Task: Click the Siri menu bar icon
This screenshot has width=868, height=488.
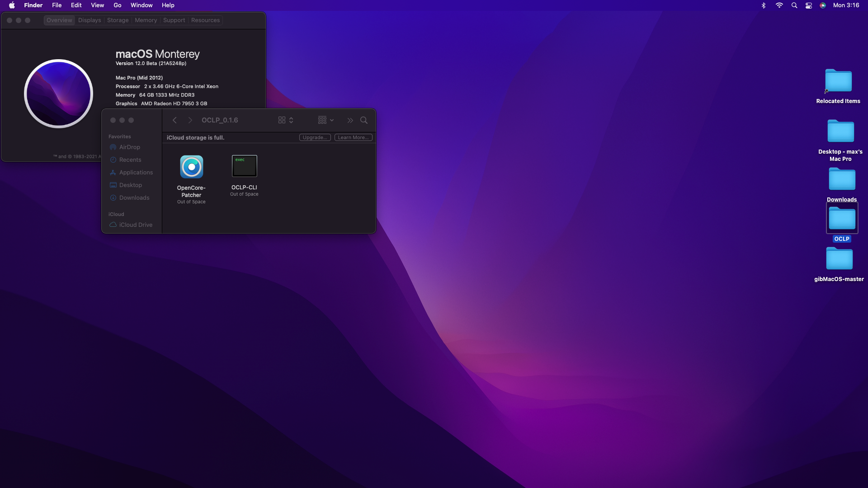Action: coord(823,5)
